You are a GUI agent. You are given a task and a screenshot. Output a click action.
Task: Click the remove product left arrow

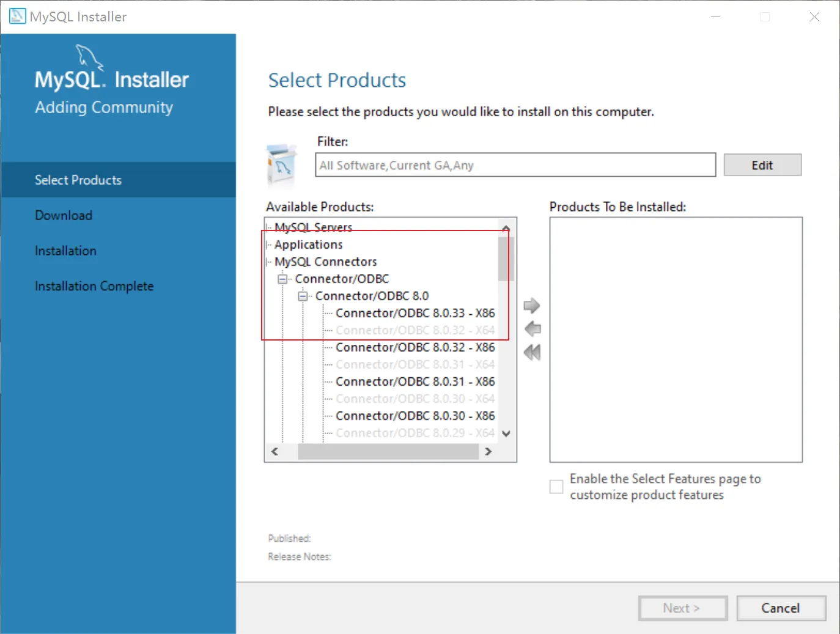pyautogui.click(x=532, y=328)
